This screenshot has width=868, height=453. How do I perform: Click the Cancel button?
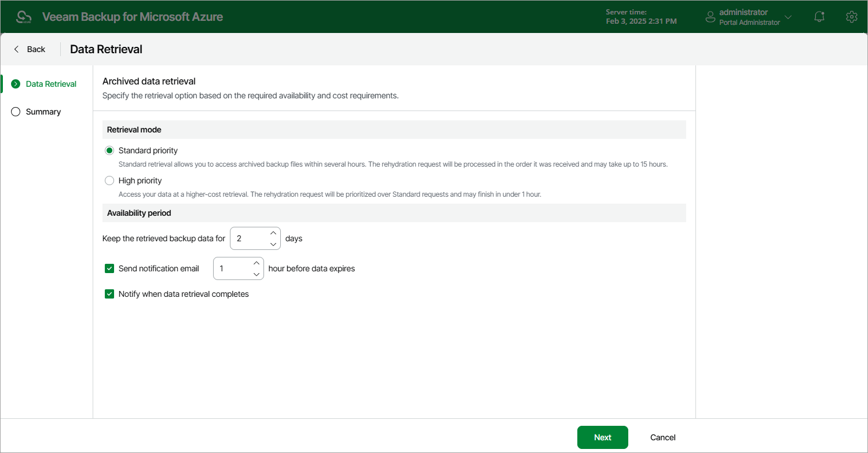(x=663, y=437)
